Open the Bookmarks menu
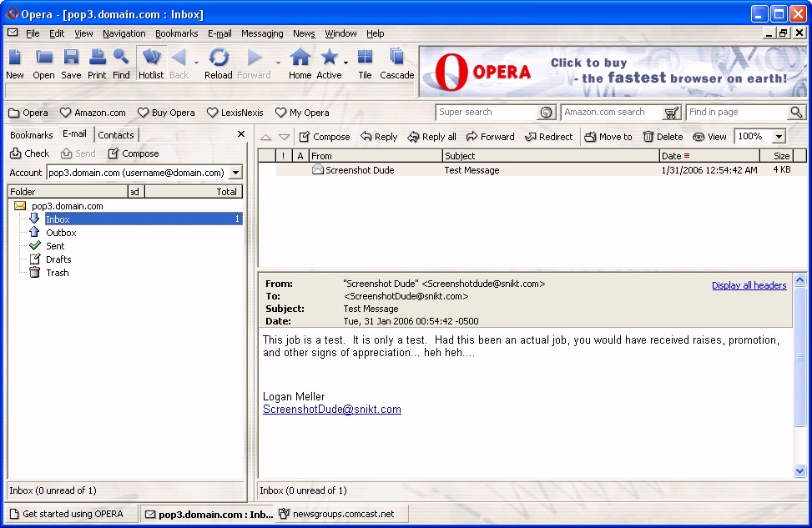 177,33
